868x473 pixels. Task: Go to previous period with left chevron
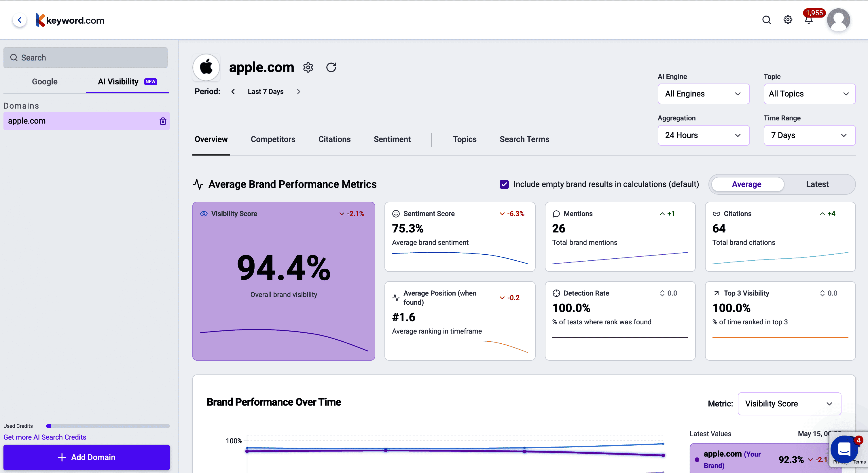pos(233,92)
